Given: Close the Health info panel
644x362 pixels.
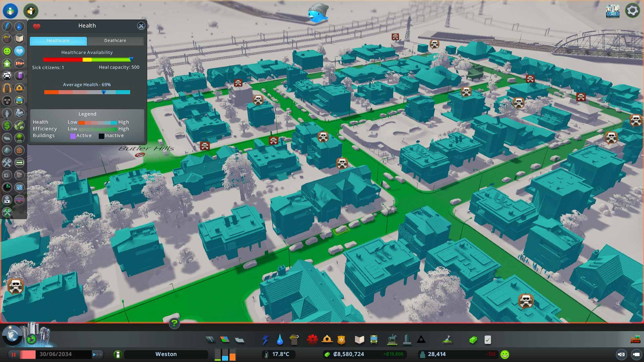Looking at the screenshot, I should 141,26.
